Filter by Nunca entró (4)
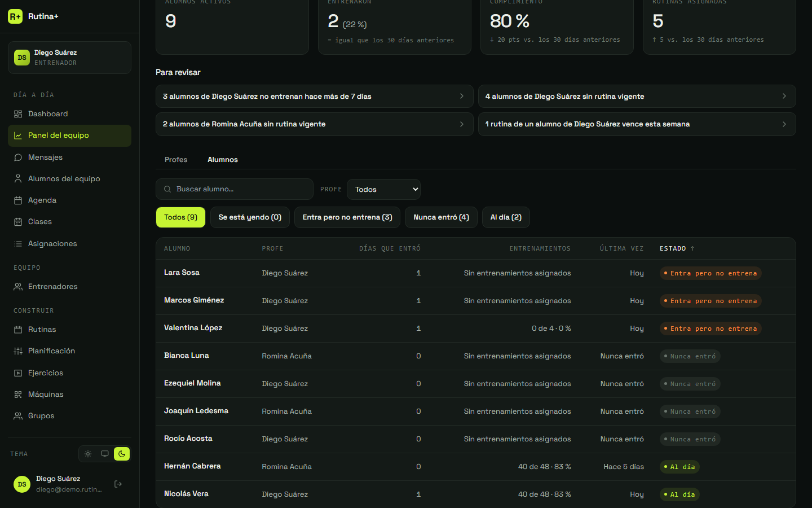 point(441,217)
